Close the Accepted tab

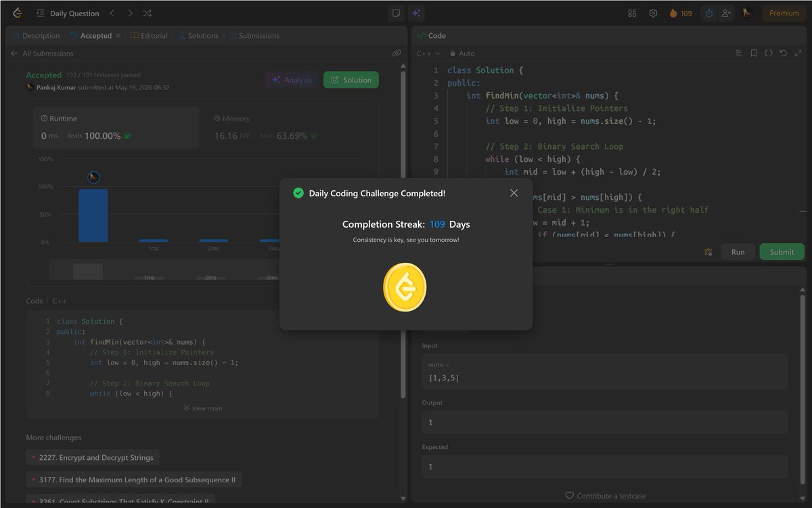click(x=118, y=35)
